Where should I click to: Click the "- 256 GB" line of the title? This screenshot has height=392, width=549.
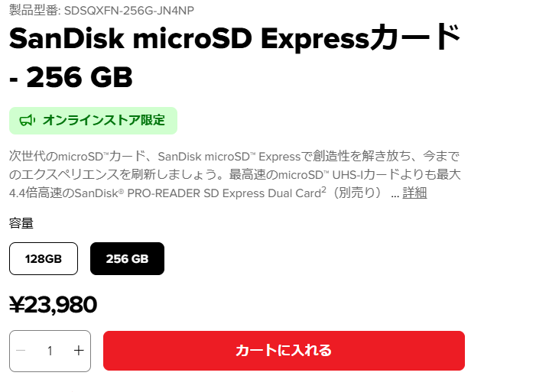[71, 77]
